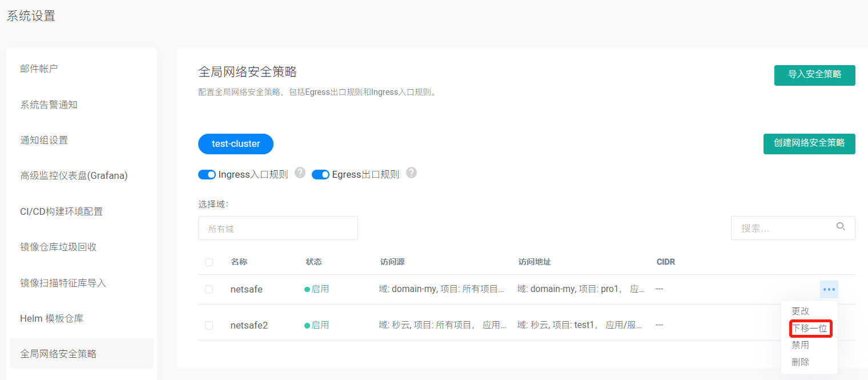Select the test-cluster pill button
The height and width of the screenshot is (380, 868).
(x=236, y=144)
